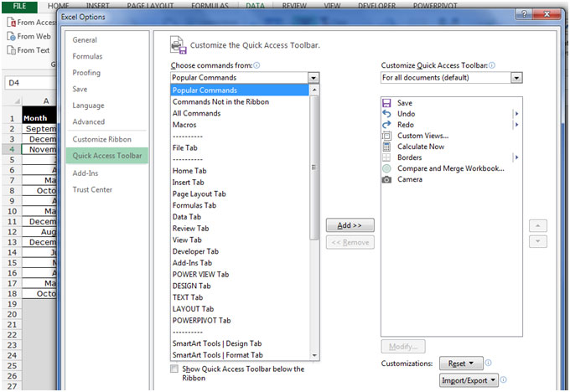The height and width of the screenshot is (392, 570).
Task: Select Insert Tab in the list
Action: click(240, 183)
